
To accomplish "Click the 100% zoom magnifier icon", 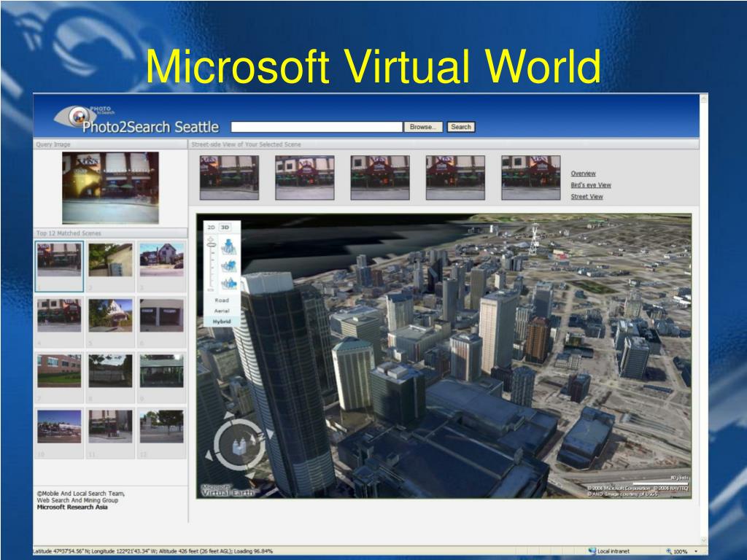I will point(669,551).
